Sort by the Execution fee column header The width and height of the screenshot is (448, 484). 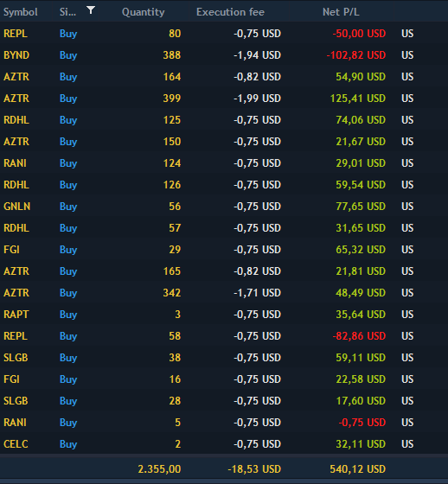230,12
